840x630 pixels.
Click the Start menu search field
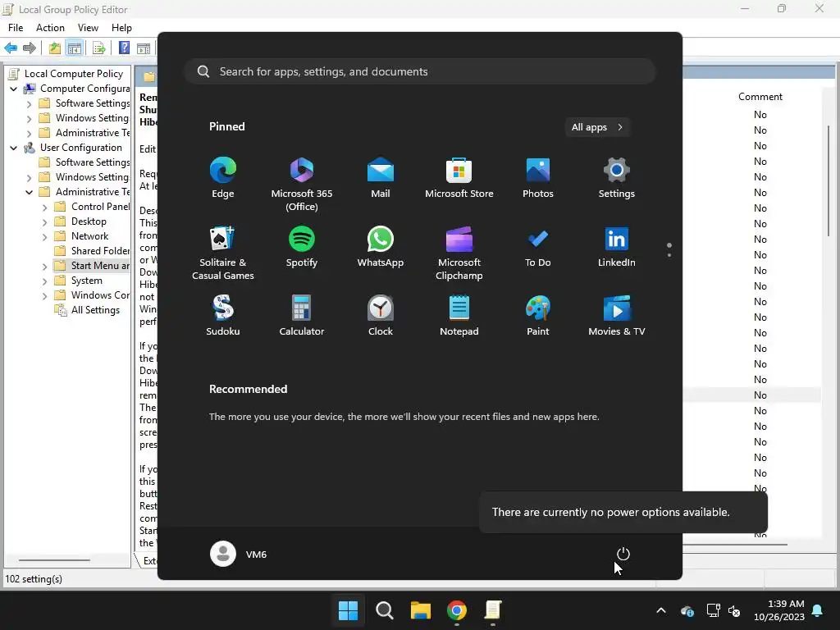pos(421,72)
